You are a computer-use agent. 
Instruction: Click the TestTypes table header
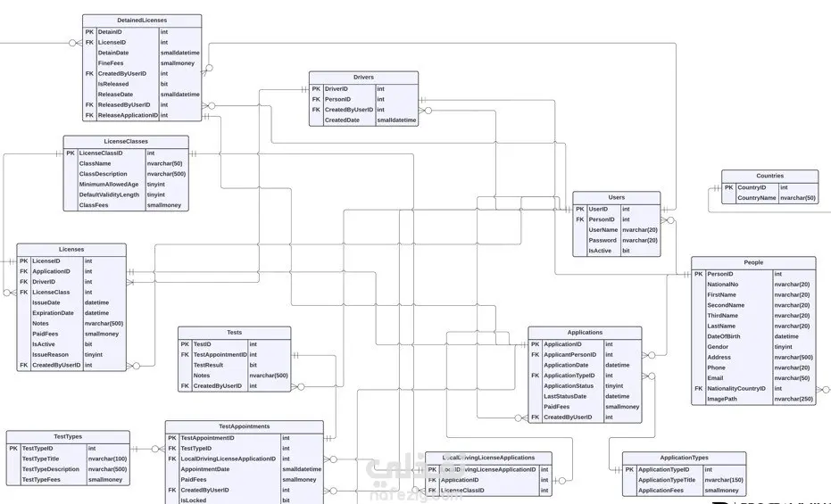click(68, 437)
